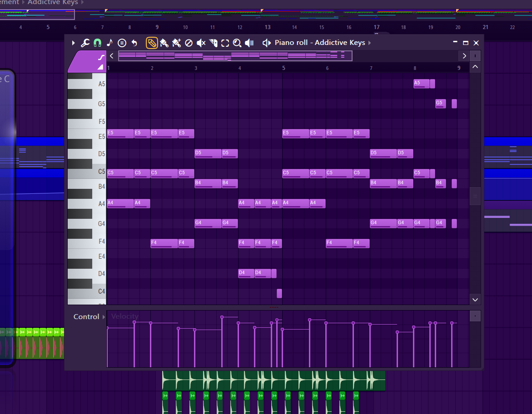The width and height of the screenshot is (532, 414).
Task: Maximize the piano roll window
Action: point(466,43)
